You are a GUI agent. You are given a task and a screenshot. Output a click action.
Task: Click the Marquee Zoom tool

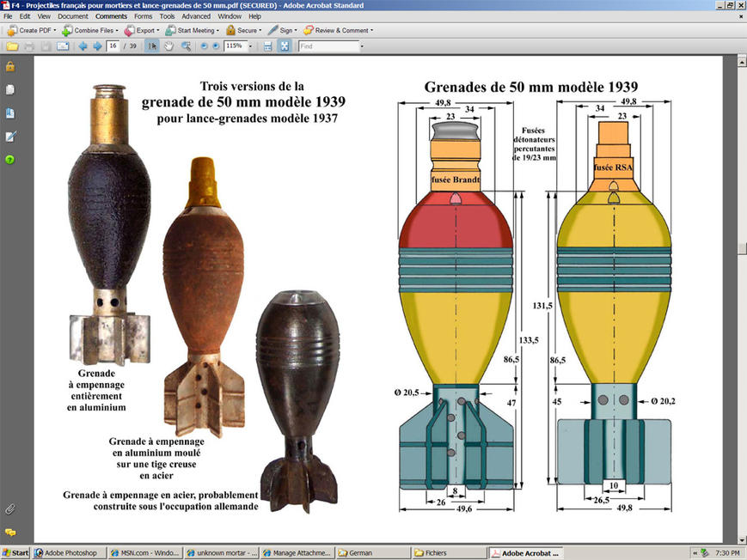click(186, 46)
